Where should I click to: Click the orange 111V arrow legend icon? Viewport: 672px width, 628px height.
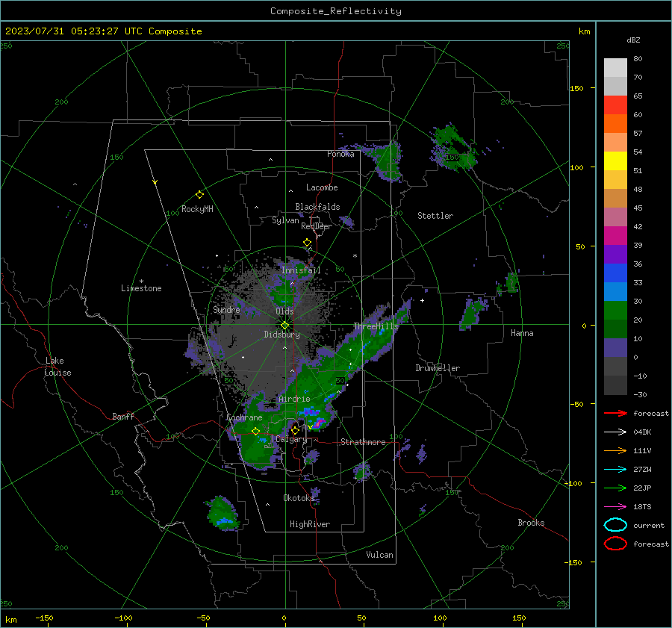click(x=615, y=450)
